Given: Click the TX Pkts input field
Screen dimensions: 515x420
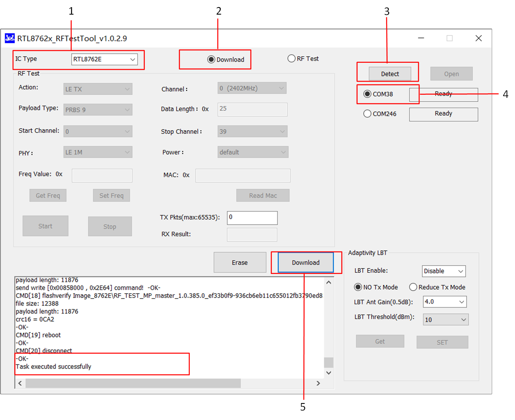Looking at the screenshot, I should coord(252,217).
